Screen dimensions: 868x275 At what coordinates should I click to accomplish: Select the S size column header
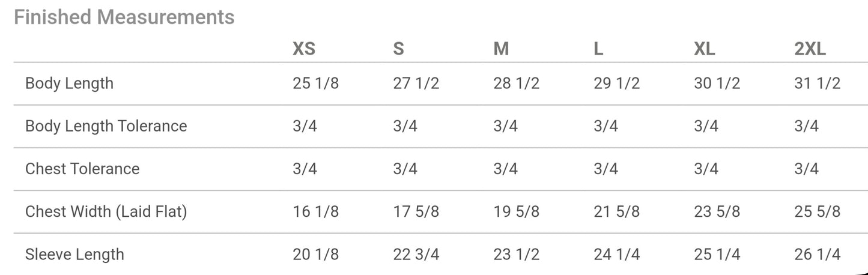399,49
